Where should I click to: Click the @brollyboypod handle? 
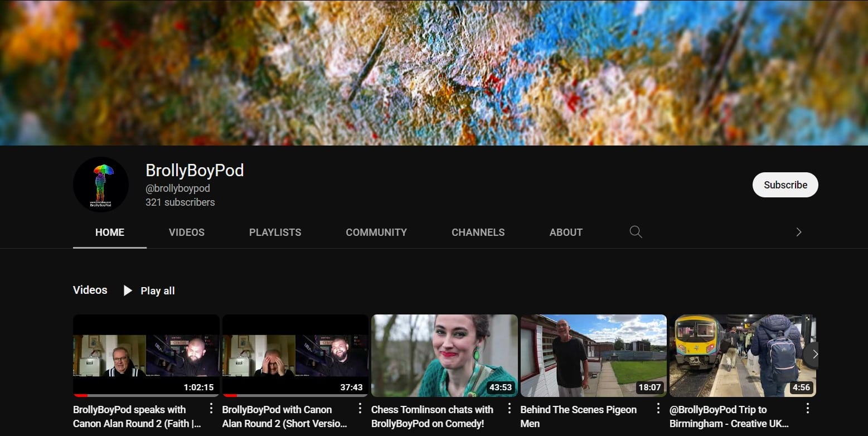178,188
